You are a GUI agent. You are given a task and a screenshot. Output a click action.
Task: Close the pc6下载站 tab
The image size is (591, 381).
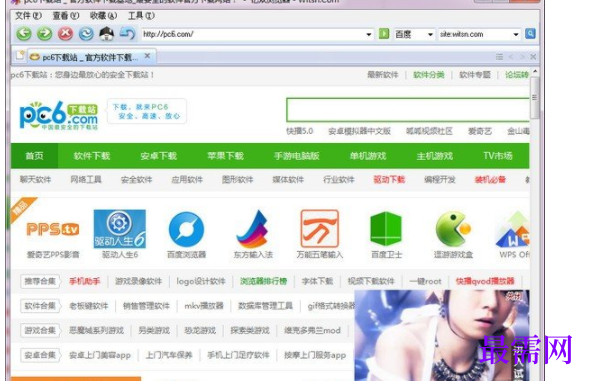[147, 56]
